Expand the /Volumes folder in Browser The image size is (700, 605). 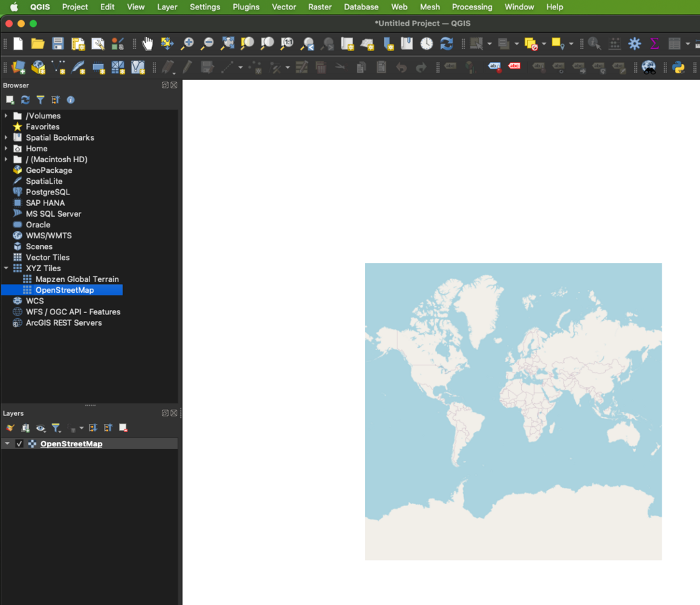tap(7, 116)
